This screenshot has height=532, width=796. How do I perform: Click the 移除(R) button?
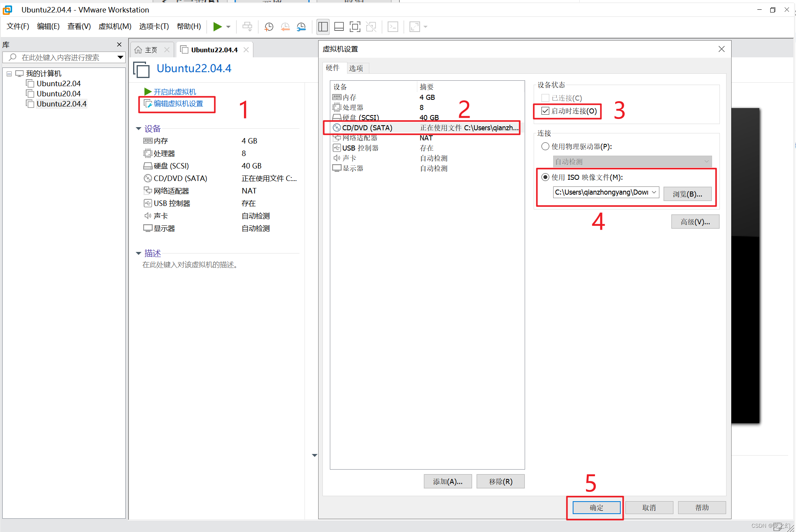500,481
